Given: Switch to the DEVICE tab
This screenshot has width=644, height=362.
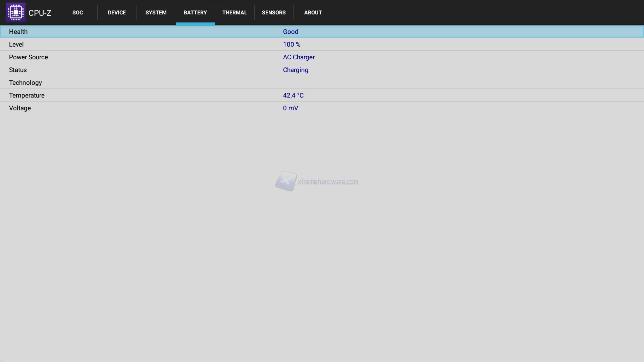Looking at the screenshot, I should click(117, 12).
